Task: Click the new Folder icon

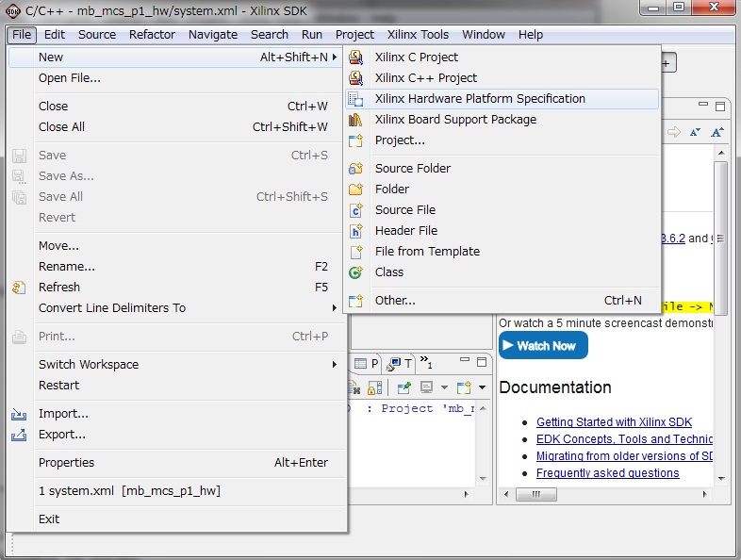Action: tap(355, 189)
